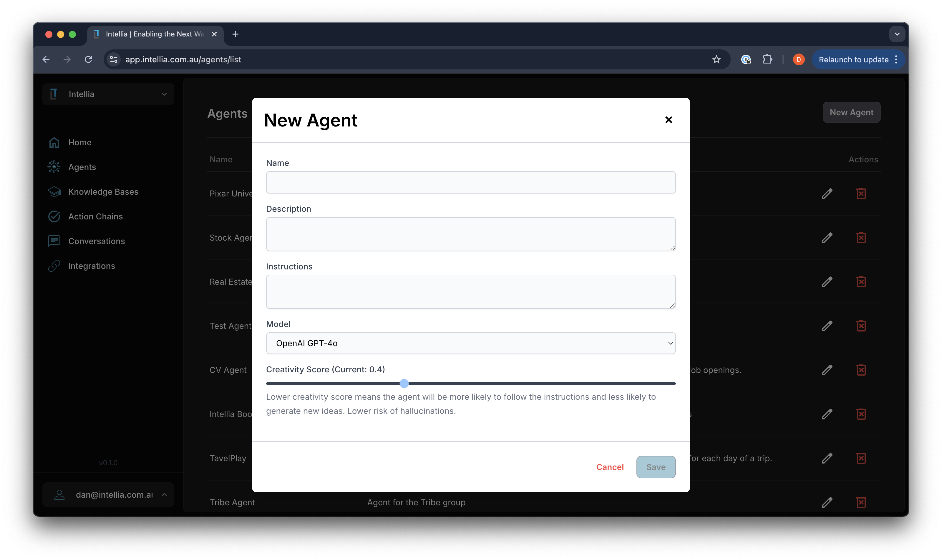
Task: Close the Intellia browser tab
Action: [x=214, y=34]
